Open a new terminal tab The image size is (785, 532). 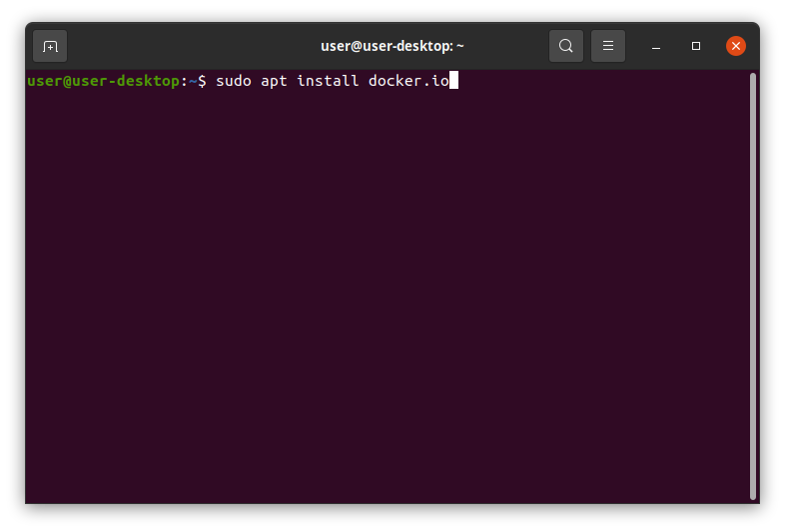pyautogui.click(x=50, y=46)
